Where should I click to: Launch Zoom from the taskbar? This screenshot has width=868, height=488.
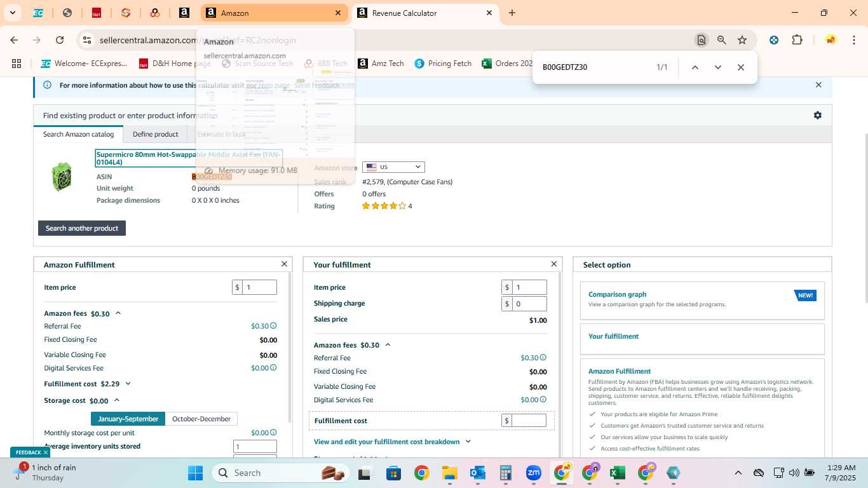coord(534,473)
